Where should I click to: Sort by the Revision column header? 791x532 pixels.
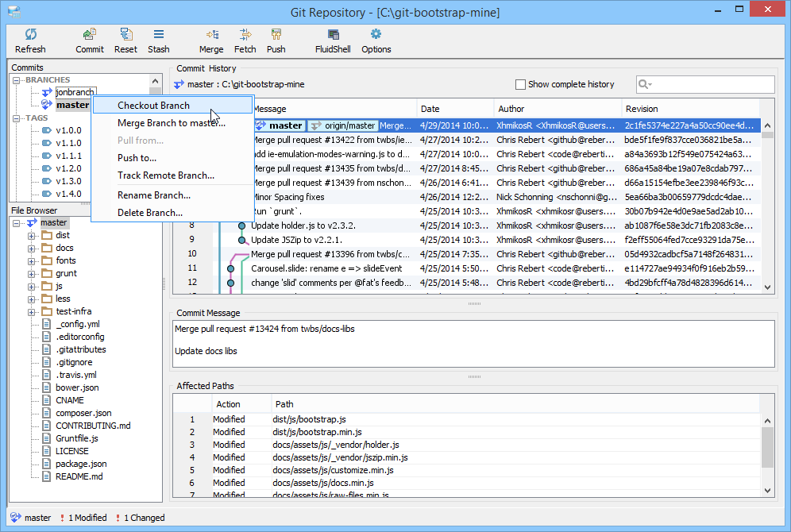(x=690, y=109)
